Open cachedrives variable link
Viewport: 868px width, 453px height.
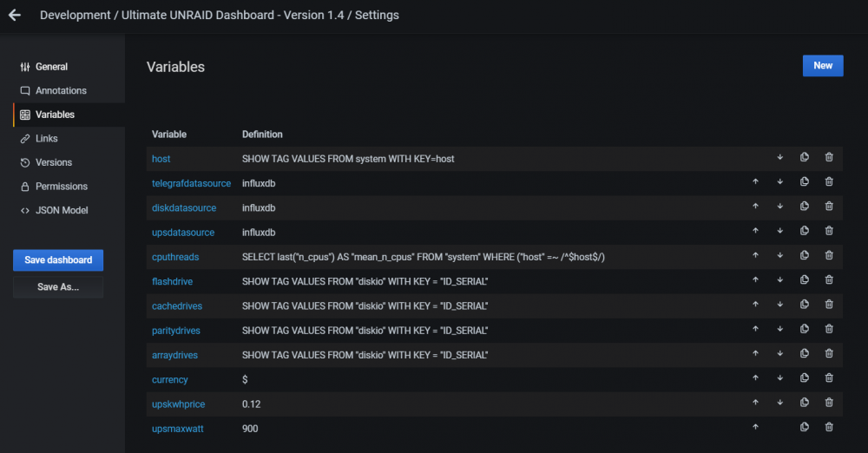pyautogui.click(x=177, y=306)
